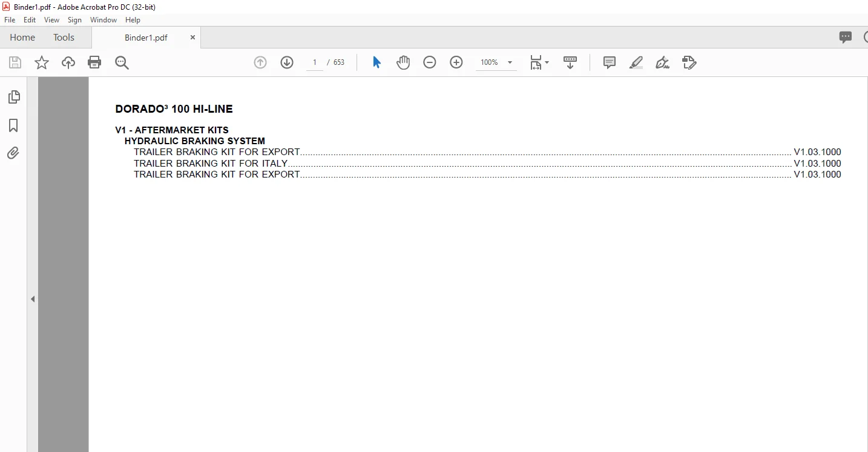868x452 pixels.
Task: Click the stamp tool icon
Action: pos(689,62)
